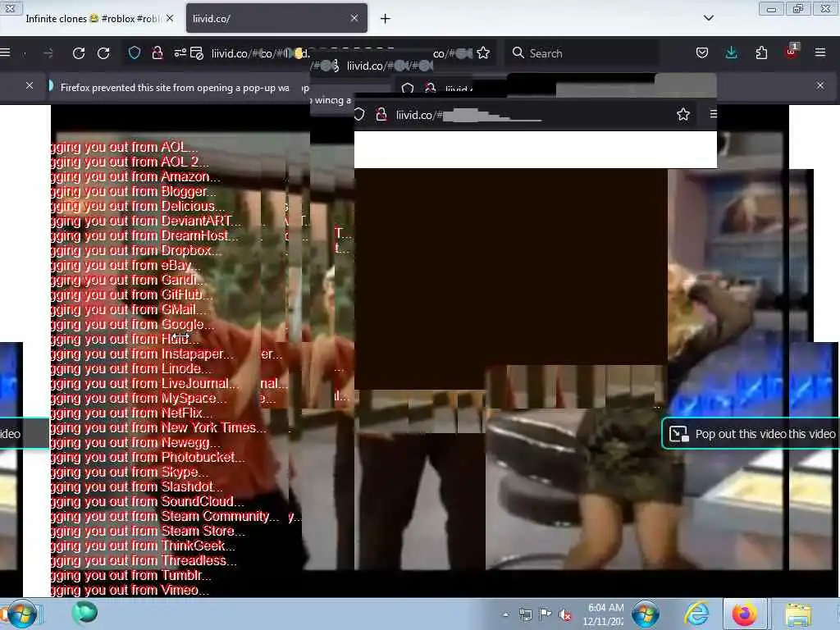Viewport: 840px width, 630px height.
Task: Click 'gging you out from Vimeo...' line
Action: (x=130, y=590)
